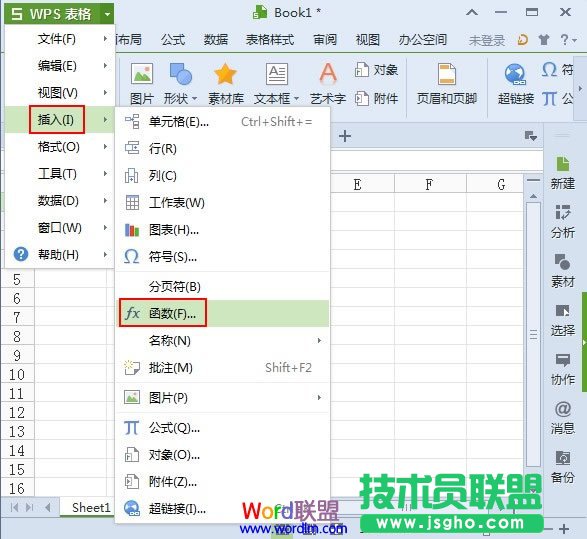Select Rows (行(R)) in Insert submenu
Viewport: 587px width, 539px height.
click(223, 149)
